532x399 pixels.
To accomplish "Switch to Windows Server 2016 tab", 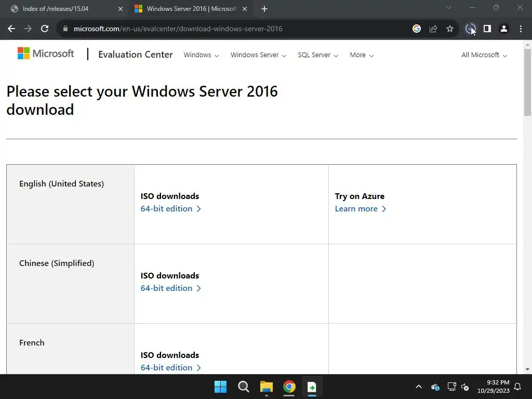I will point(191,9).
